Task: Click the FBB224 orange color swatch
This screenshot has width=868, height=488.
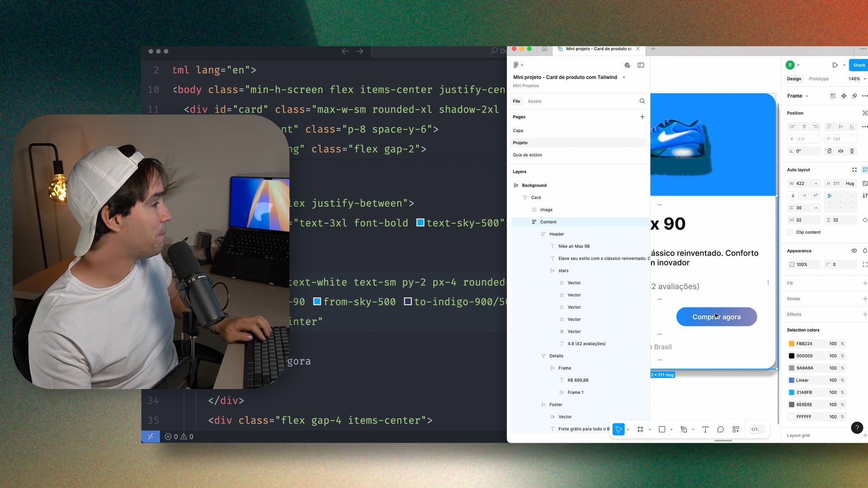Action: (792, 344)
